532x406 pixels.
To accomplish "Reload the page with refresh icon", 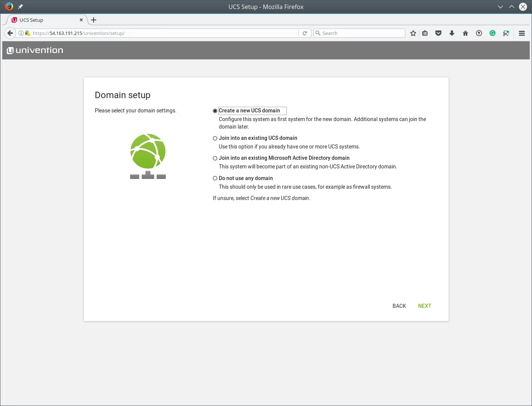I will (305, 33).
